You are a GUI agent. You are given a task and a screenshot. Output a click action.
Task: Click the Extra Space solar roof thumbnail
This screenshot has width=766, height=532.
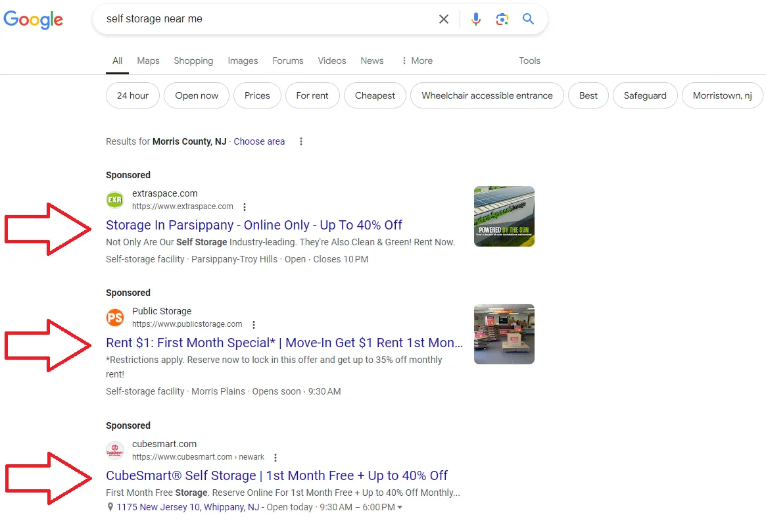click(x=504, y=216)
